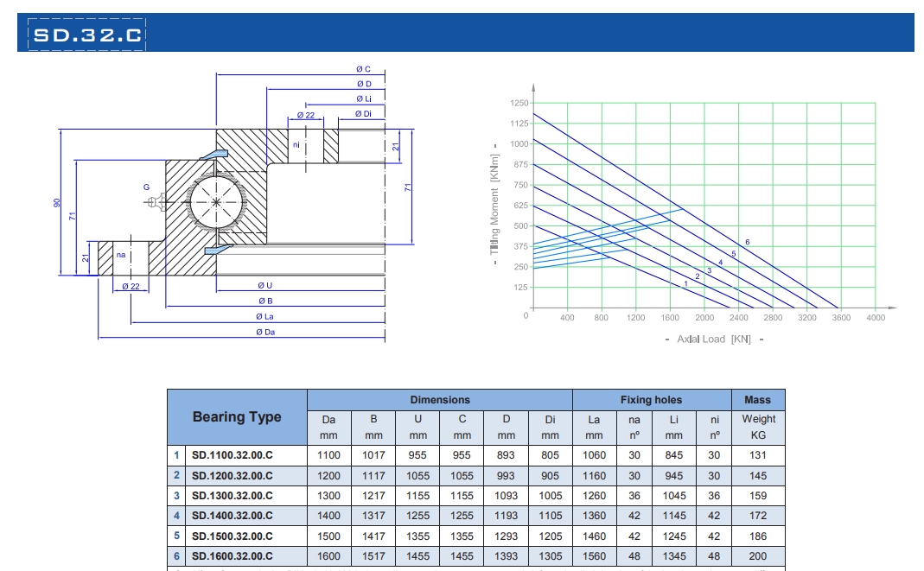Image resolution: width=924 pixels, height=571 pixels.
Task: Click La value 1060 in row 1
Action: coord(594,455)
